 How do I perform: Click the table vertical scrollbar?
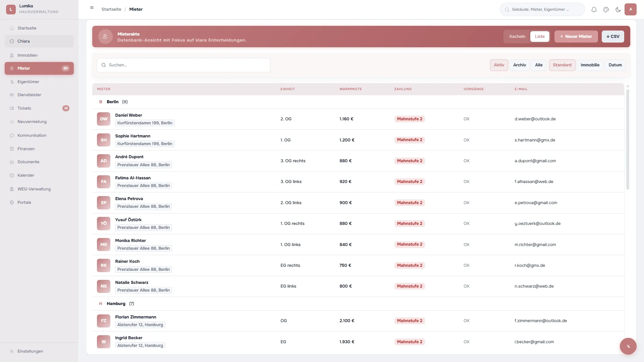[x=627, y=139]
